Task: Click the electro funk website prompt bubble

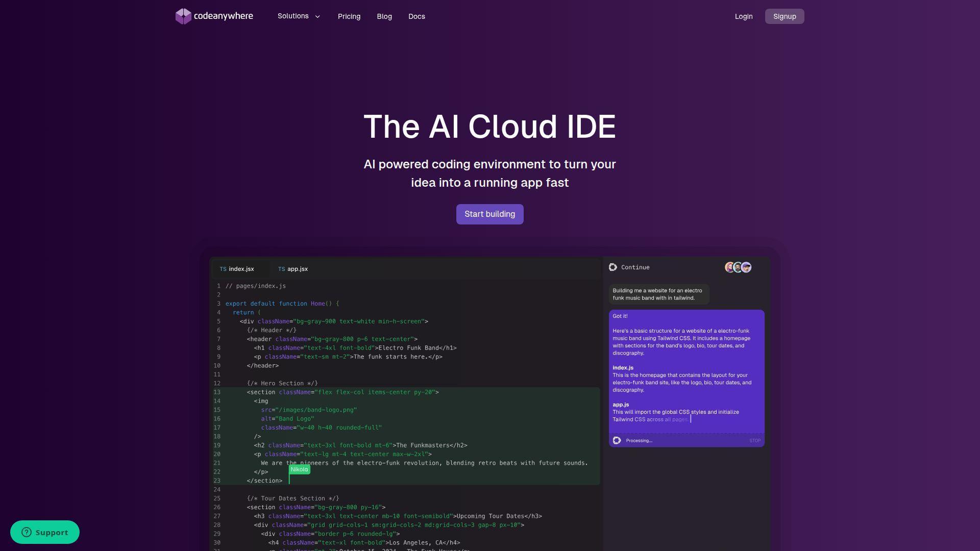Action: coord(658,294)
